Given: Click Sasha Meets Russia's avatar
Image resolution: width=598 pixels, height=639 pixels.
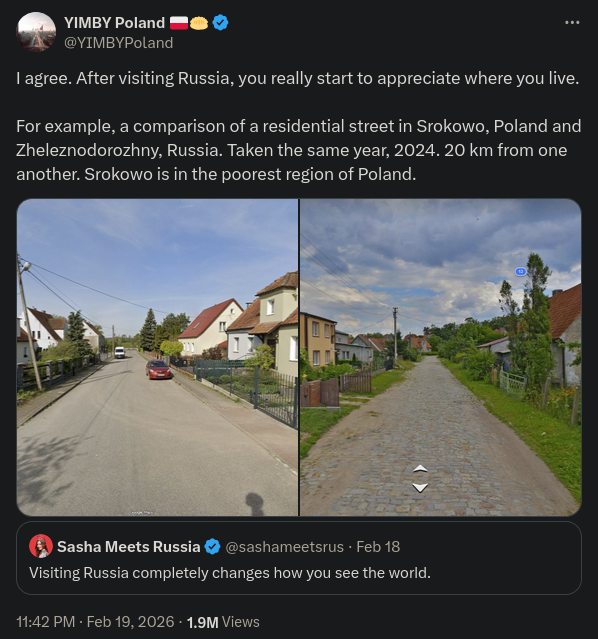Looking at the screenshot, I should [x=41, y=546].
